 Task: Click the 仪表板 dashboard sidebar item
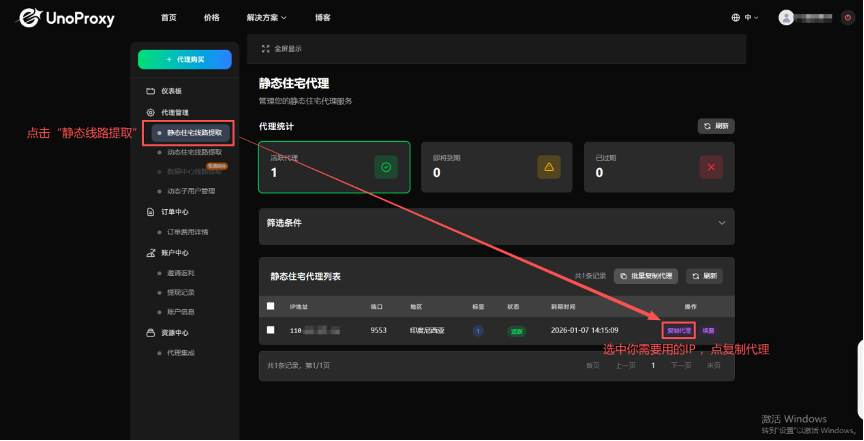tap(171, 91)
